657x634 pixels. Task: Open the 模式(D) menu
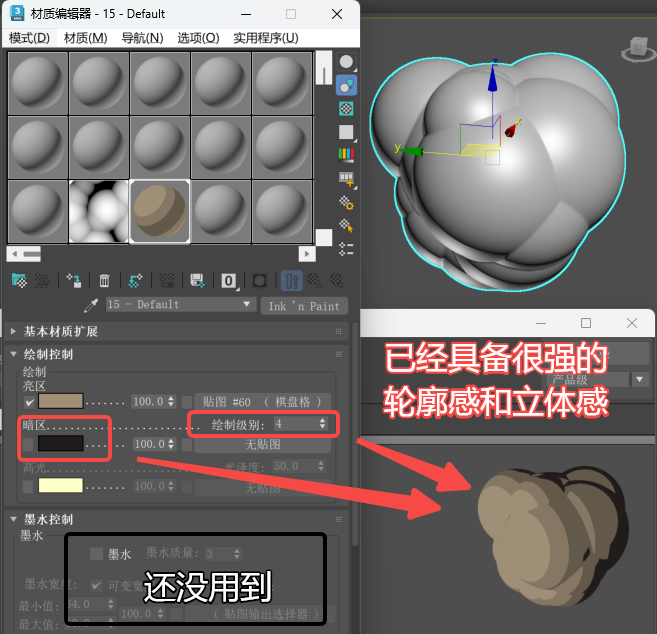click(29, 38)
